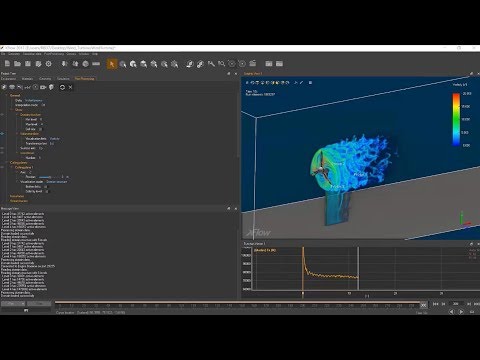The width and height of the screenshot is (480, 360).
Task: Jump to first frame in playback controls
Action: tap(435, 304)
